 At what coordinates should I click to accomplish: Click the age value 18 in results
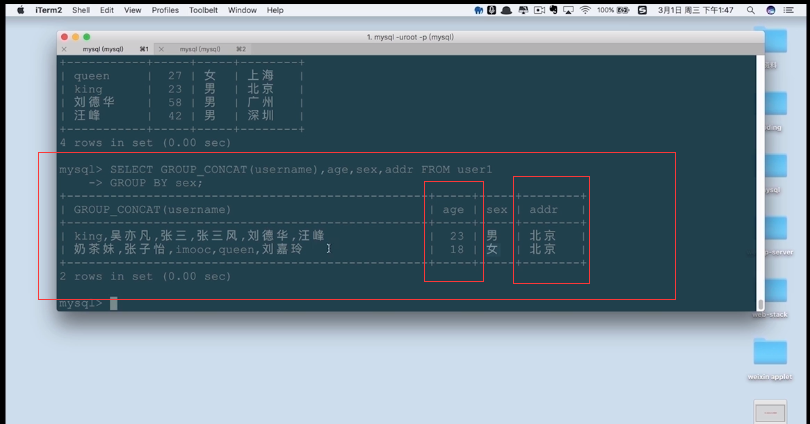click(457, 249)
